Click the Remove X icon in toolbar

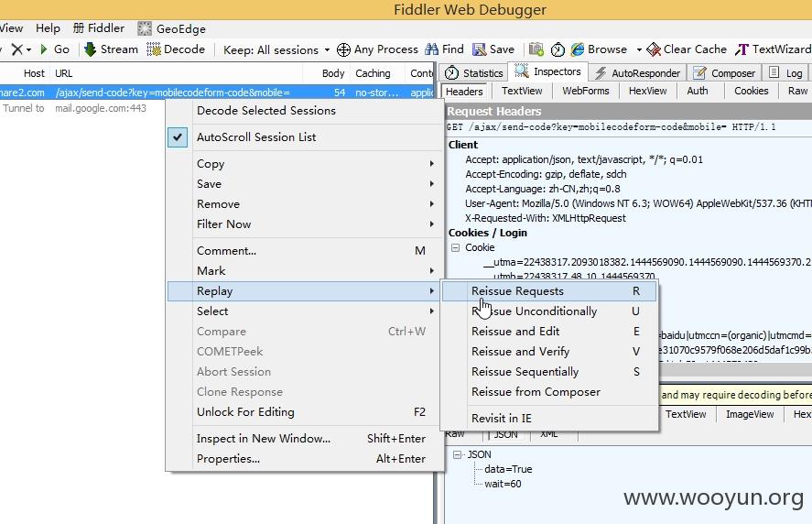[x=17, y=49]
